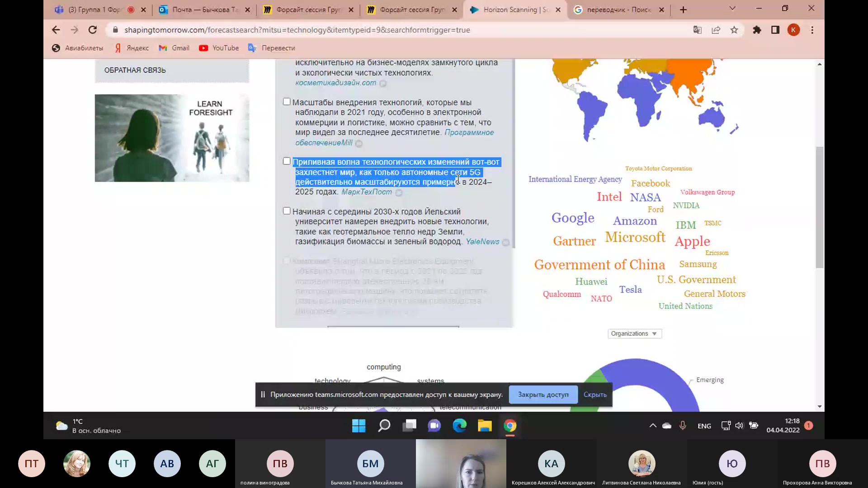
Task: Select the Yale University forecast checkbox
Action: point(287,211)
